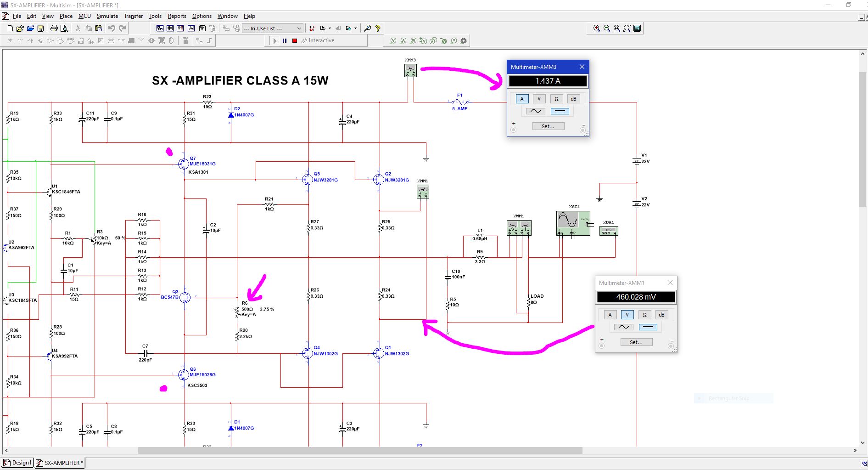
Task: Select the XWM1 wattmeter instrument
Action: click(519, 227)
